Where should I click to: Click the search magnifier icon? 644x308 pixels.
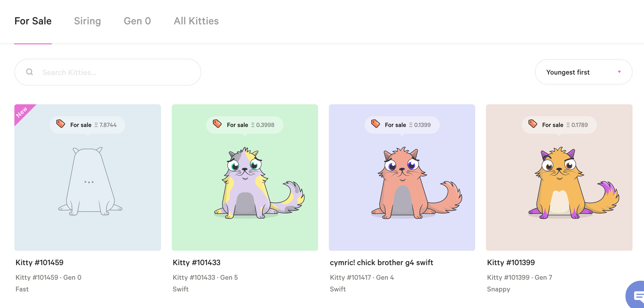(30, 72)
